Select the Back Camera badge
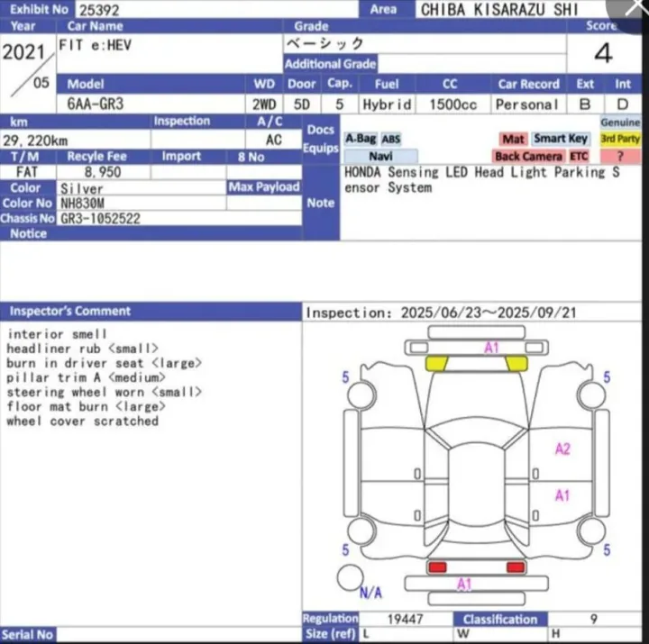 pos(528,157)
